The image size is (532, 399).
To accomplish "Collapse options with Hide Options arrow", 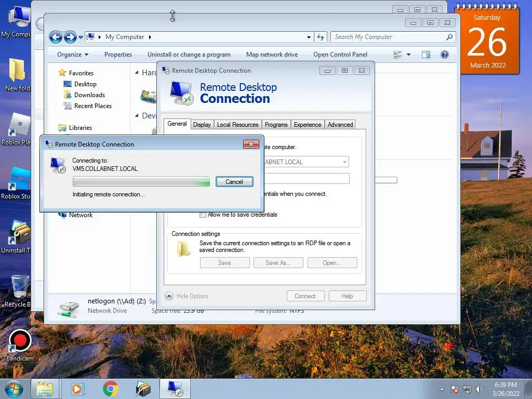I will coord(169,296).
